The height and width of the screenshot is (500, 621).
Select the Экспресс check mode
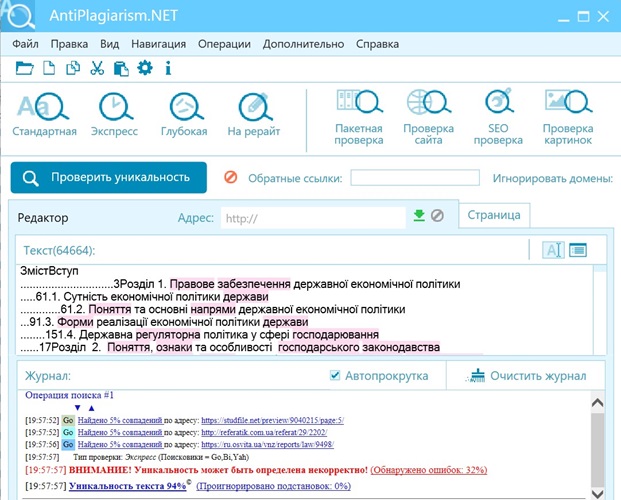coord(114,115)
